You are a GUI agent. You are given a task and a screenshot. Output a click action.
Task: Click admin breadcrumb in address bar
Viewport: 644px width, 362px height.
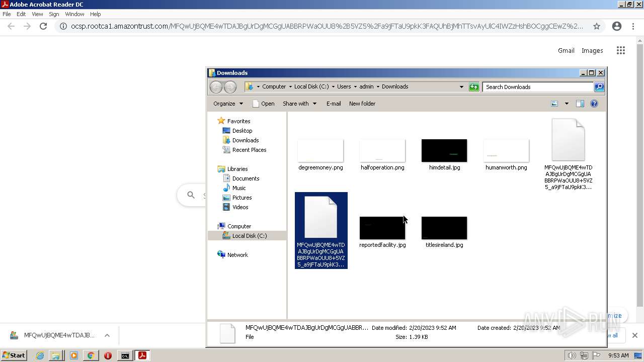point(366,86)
